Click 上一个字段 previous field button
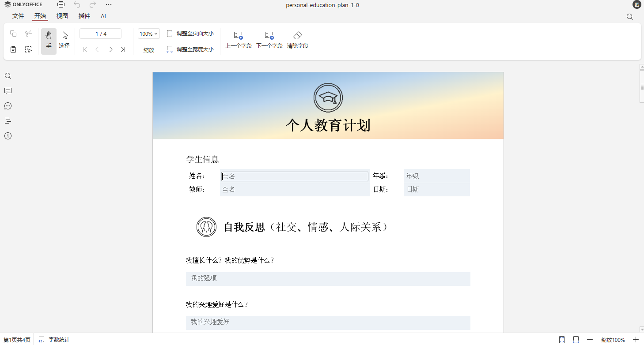The image size is (644, 345). point(239,40)
